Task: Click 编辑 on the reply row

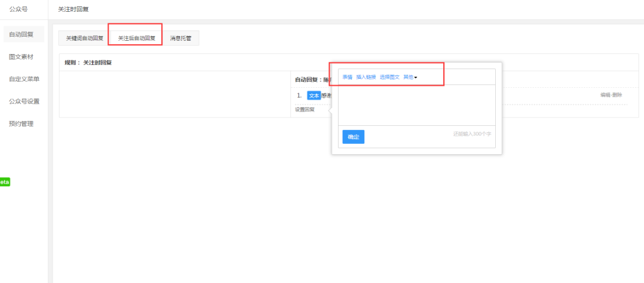Action: 605,95
